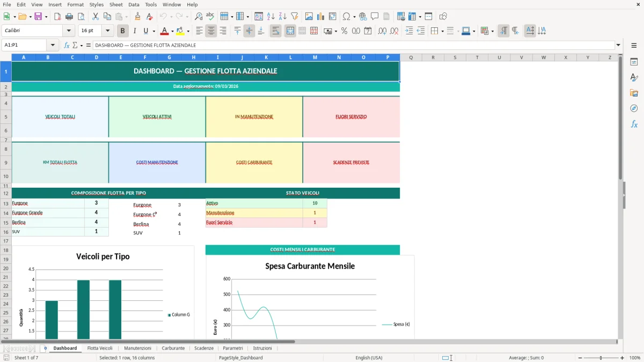Toggle Print Preview icon
644x362 pixels.
tap(81, 17)
